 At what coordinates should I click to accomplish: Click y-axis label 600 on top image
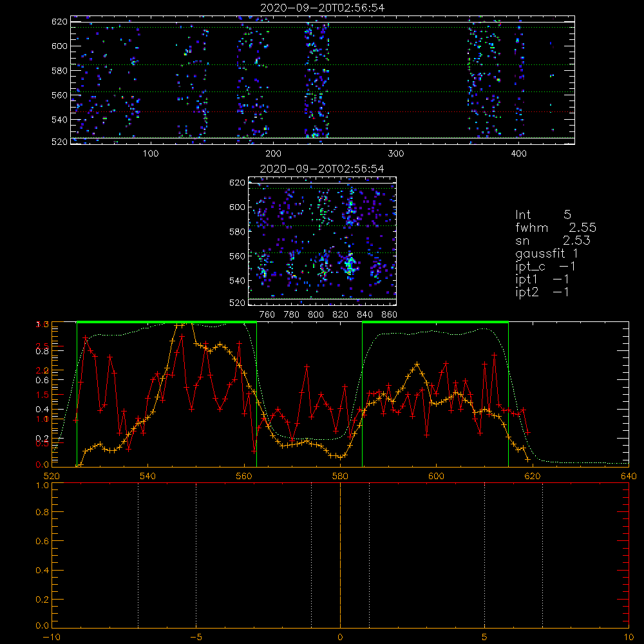coord(59,46)
